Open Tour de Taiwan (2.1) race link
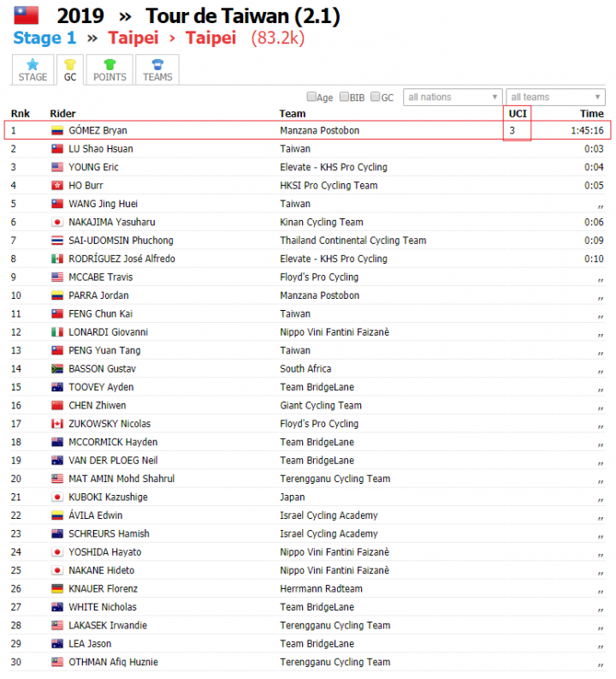This screenshot has height=679, width=616. pyautogui.click(x=243, y=16)
